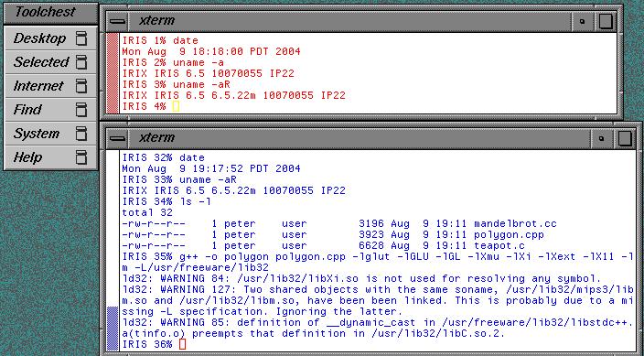Viewport: 644px width, 356px height.
Task: Open the Help toolchest menu
Action: click(x=50, y=157)
